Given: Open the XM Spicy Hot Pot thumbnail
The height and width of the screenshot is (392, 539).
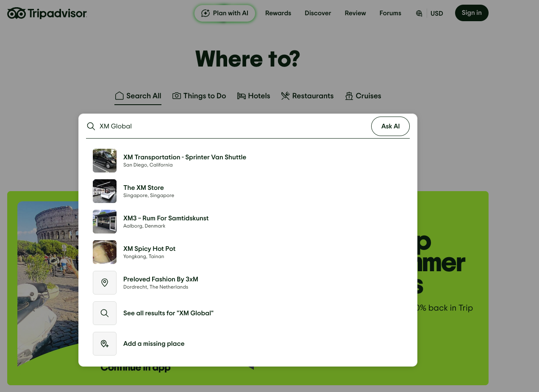Looking at the screenshot, I should pos(105,252).
